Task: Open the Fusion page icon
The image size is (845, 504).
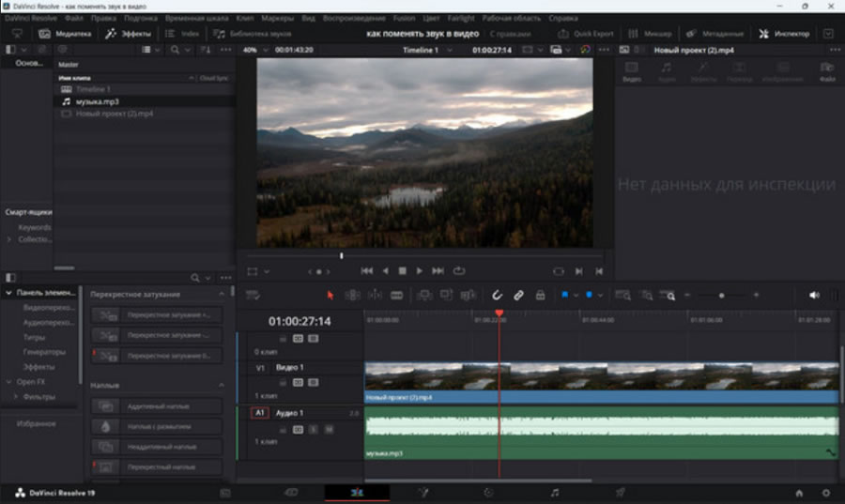Action: [423, 492]
